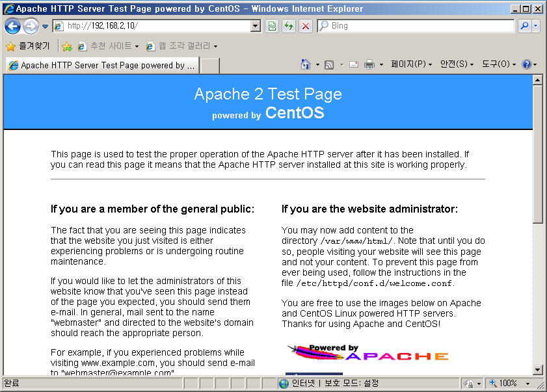Click the Read Mail icon
Image resolution: width=547 pixels, height=392 pixels.
click(354, 64)
